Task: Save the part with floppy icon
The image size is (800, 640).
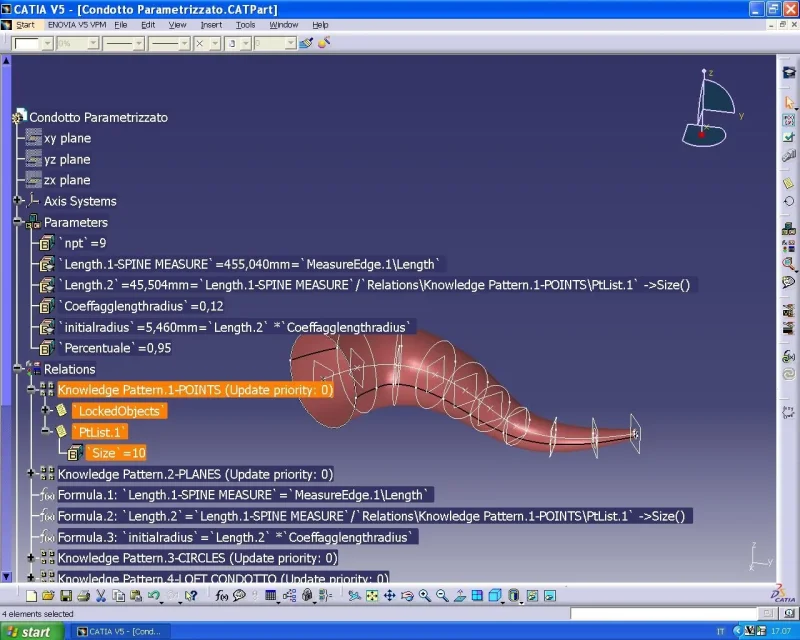Action: (66, 596)
